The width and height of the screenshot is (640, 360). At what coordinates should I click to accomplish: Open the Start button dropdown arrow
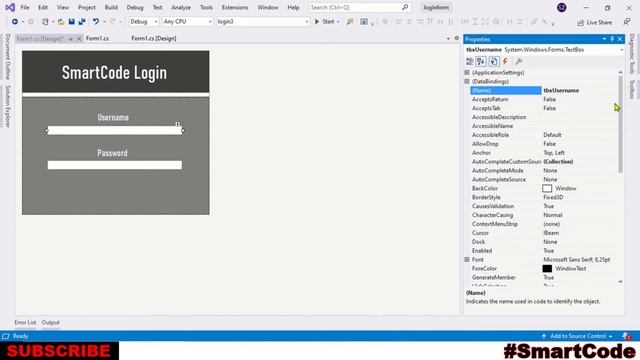click(x=338, y=22)
